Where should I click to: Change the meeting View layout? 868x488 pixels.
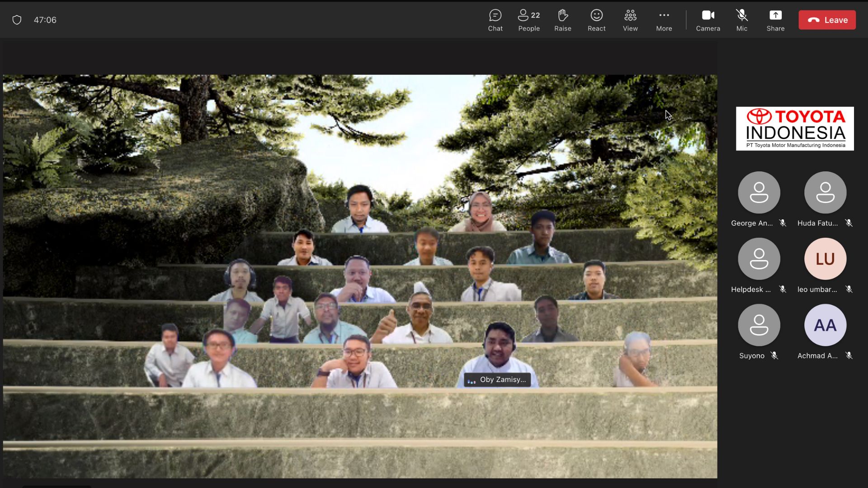(630, 20)
